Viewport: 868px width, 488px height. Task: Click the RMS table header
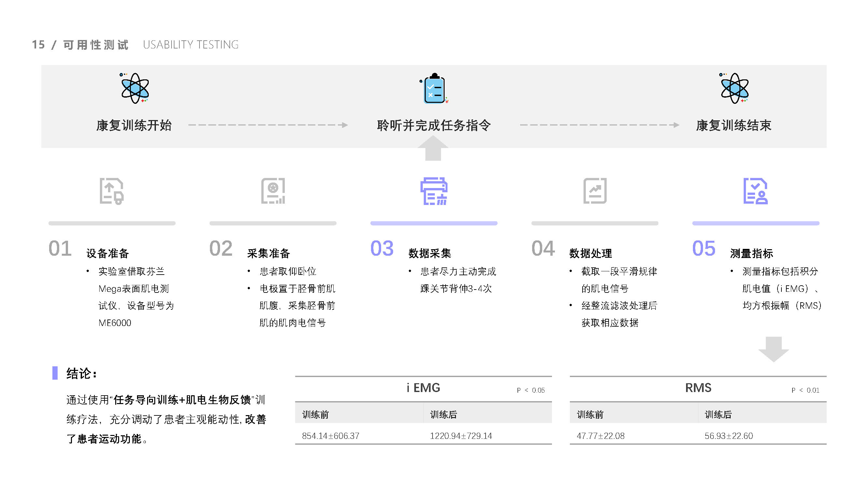tap(698, 388)
